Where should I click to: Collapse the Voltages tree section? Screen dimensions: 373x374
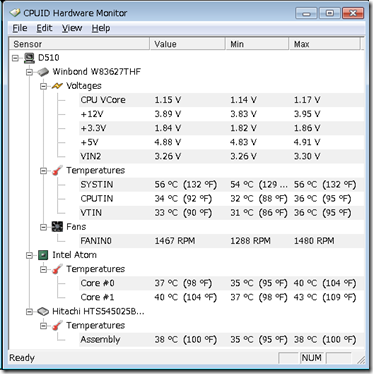(43, 86)
